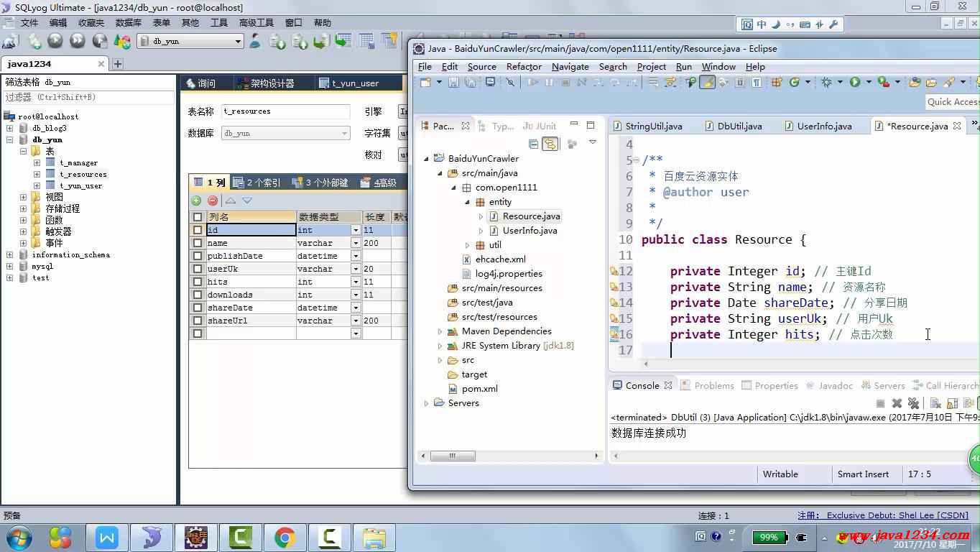The height and width of the screenshot is (552, 980).
Task: Check the name column row checkbox
Action: coord(198,243)
